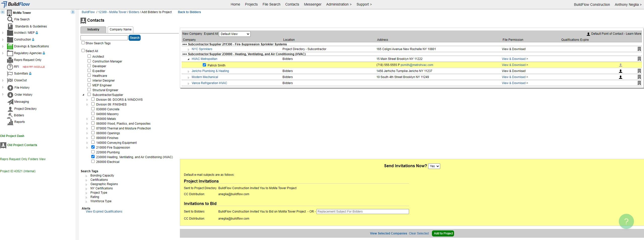
Task: Select the Industry tab
Action: pyautogui.click(x=93, y=29)
